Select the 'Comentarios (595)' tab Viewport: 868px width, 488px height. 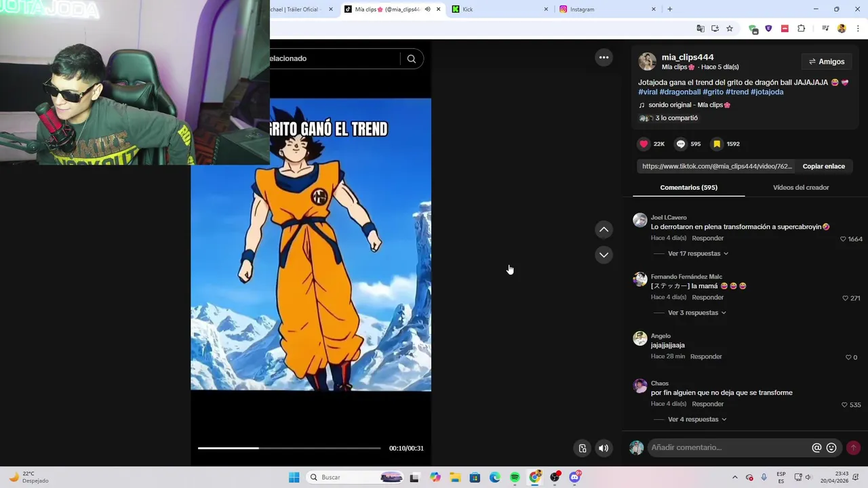pyautogui.click(x=688, y=188)
